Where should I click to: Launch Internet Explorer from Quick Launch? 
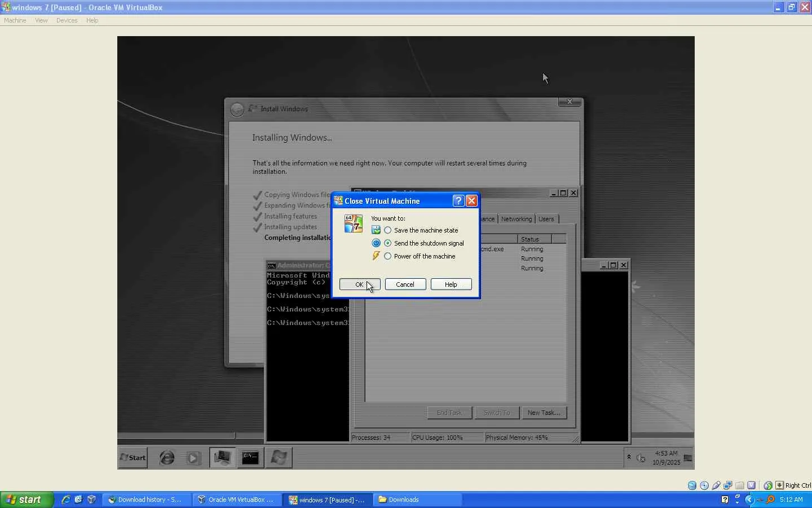[x=66, y=500]
